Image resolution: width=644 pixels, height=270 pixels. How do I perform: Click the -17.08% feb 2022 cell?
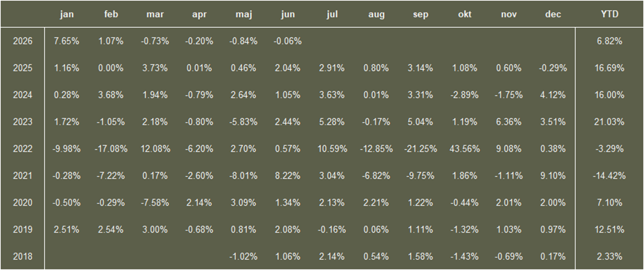click(111, 149)
